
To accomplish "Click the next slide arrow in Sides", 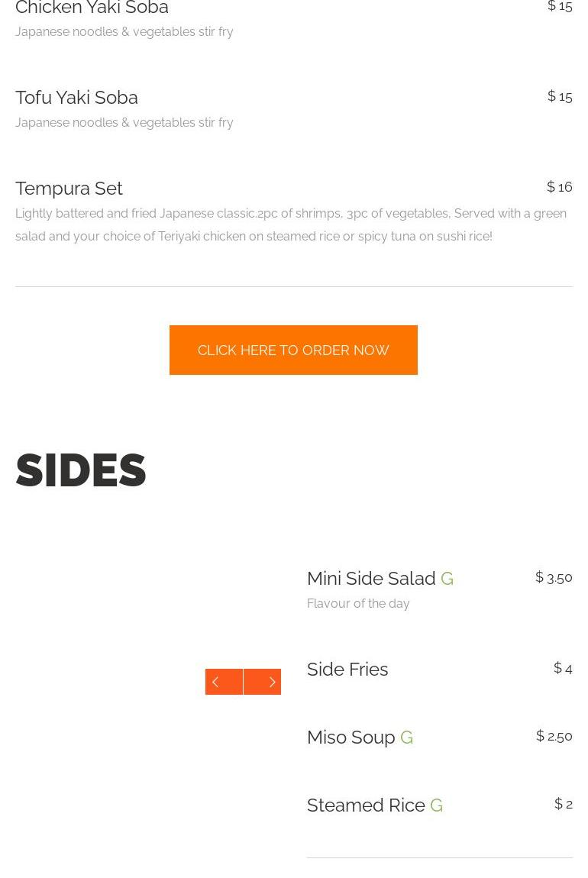I will click(x=263, y=682).
